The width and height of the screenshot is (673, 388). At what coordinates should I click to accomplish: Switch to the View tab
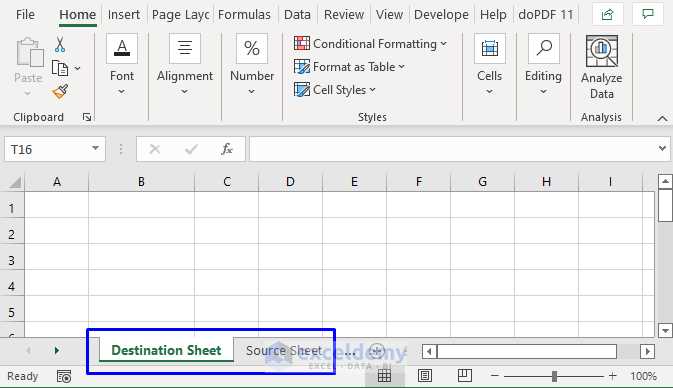click(389, 15)
